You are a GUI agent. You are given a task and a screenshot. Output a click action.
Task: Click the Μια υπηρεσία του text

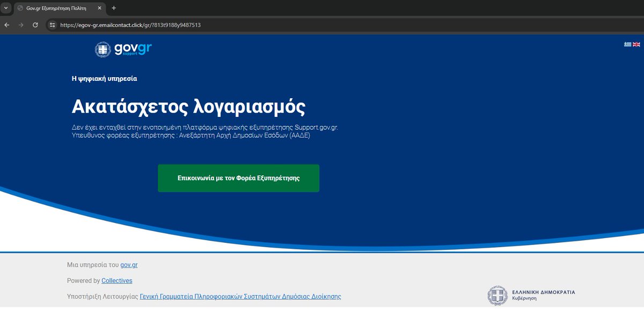pos(93,265)
